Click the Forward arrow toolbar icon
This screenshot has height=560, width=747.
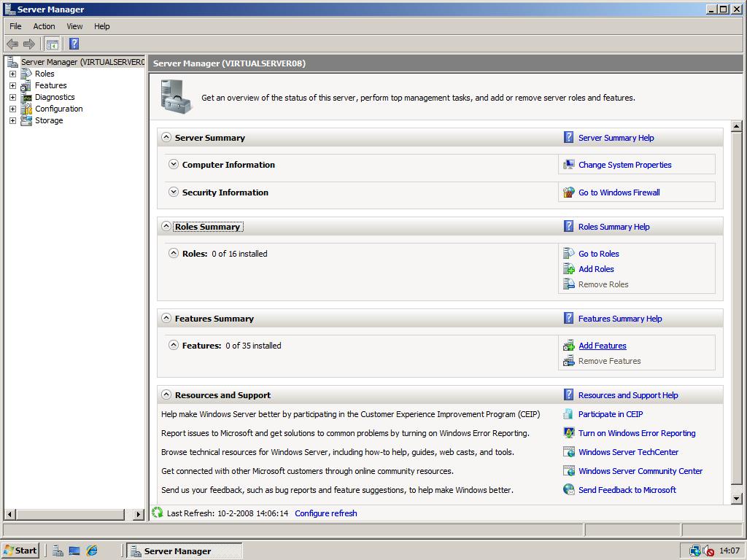pyautogui.click(x=29, y=44)
